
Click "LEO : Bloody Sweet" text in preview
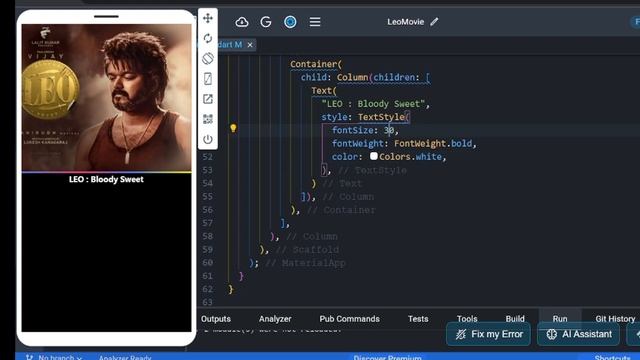pos(106,179)
